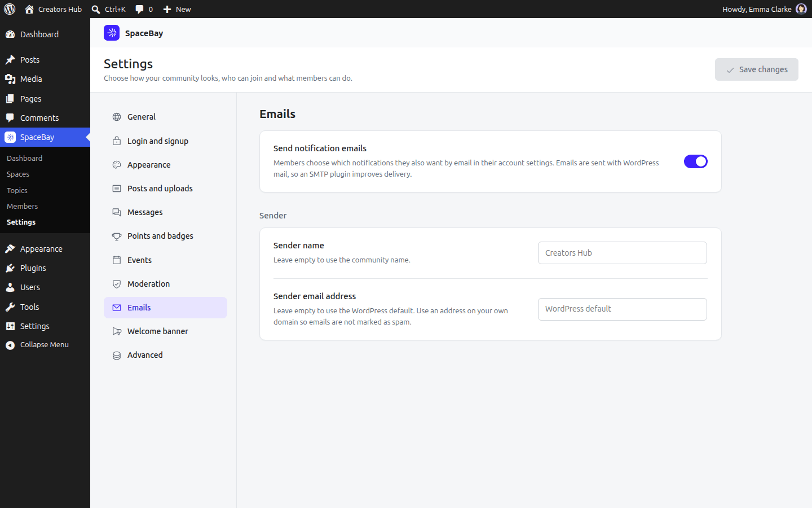Open Topics in SpaceBay submenu
Viewport: 812px width, 508px height.
[x=45, y=190]
